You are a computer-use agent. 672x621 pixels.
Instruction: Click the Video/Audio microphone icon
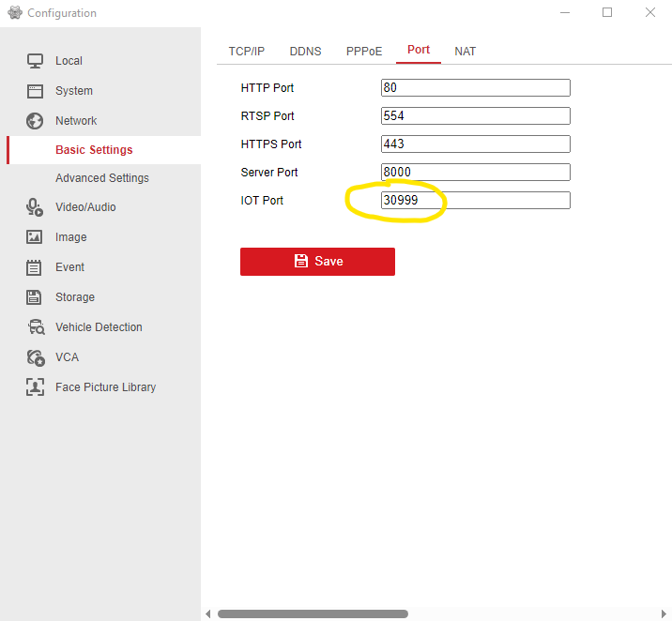coord(35,207)
